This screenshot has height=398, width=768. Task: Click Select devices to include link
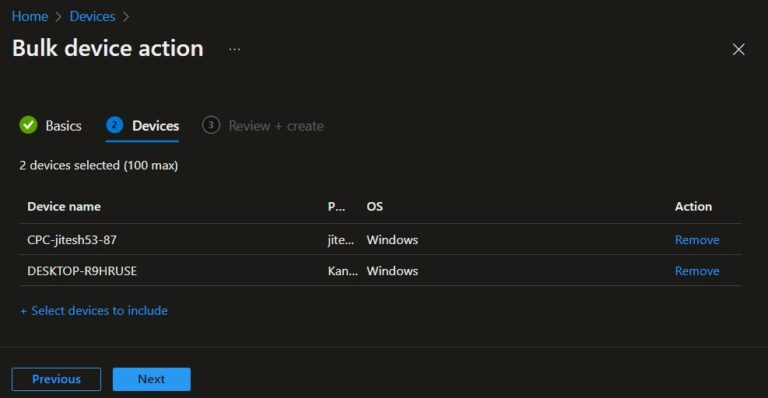click(x=99, y=311)
